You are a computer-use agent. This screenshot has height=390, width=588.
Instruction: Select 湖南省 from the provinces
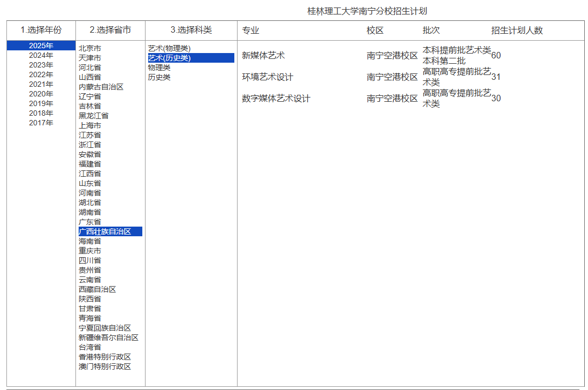90,212
